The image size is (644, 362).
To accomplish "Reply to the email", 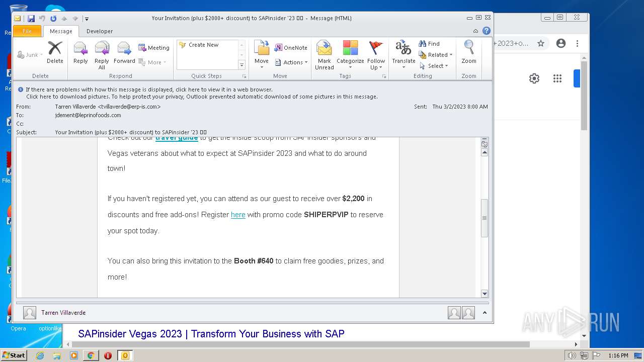I will coord(80,53).
